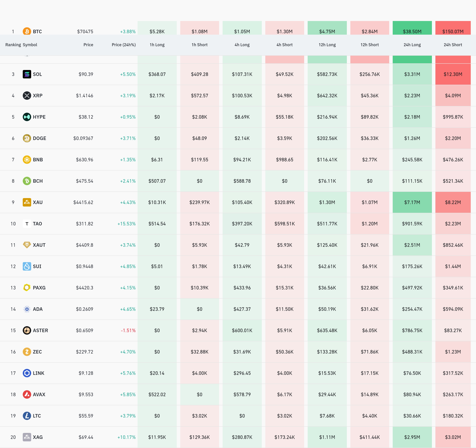Screen dimensions: 476x448
Task: Click the BNB coin icon
Action: tap(27, 159)
